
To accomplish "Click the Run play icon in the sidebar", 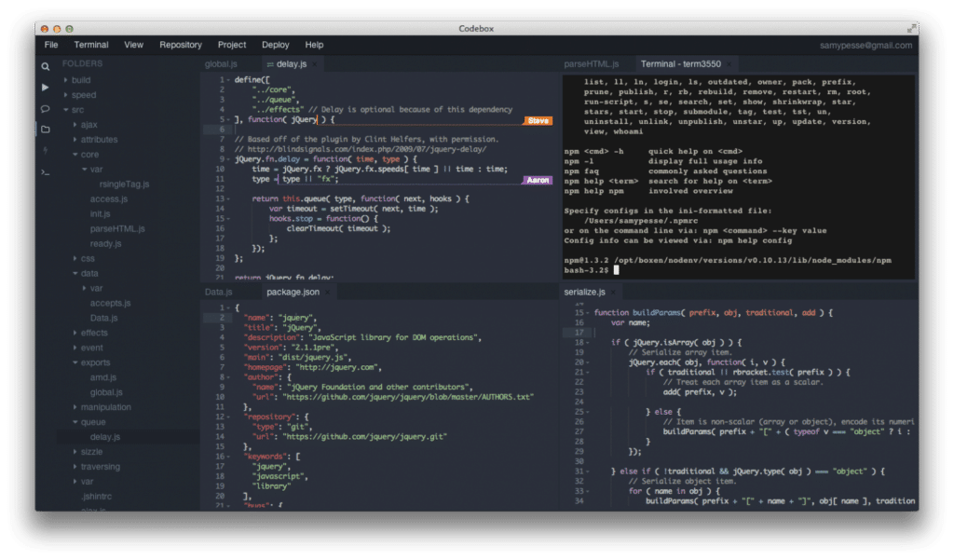I will (x=46, y=89).
